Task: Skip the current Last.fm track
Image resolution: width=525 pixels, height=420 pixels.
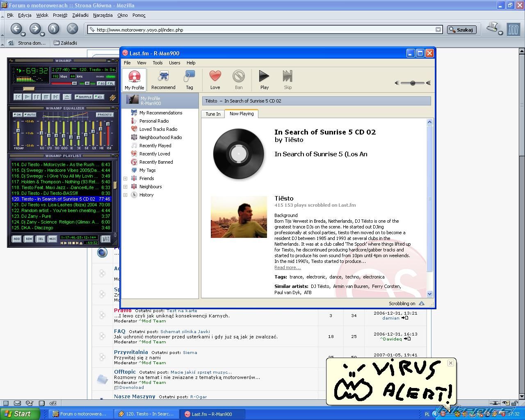Action: (288, 80)
